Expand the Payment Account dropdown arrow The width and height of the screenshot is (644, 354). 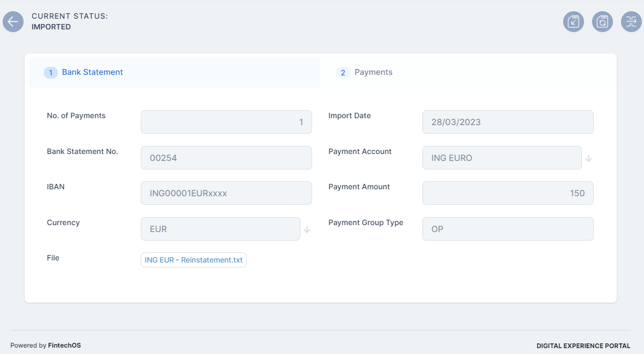[589, 158]
